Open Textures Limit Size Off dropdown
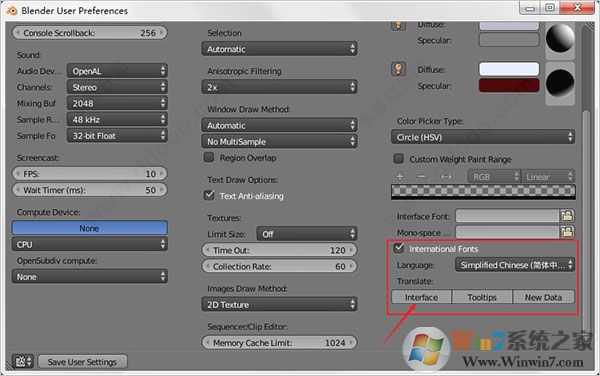Viewport: 600px width, 376px height. 307,234
